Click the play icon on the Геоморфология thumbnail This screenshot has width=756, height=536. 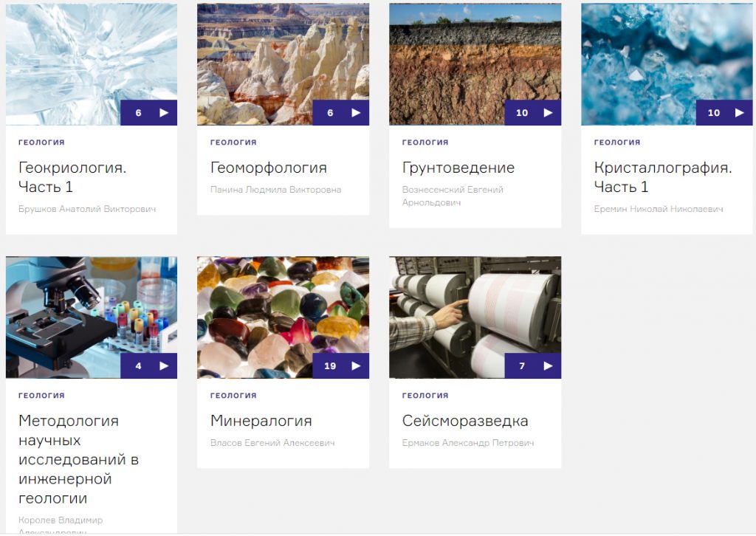pyautogui.click(x=356, y=113)
